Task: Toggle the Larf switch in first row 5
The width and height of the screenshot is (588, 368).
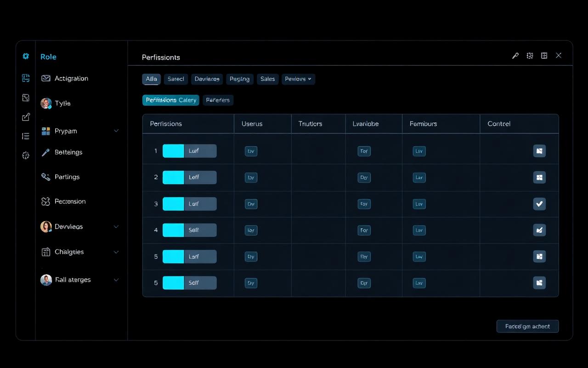Action: pyautogui.click(x=189, y=257)
